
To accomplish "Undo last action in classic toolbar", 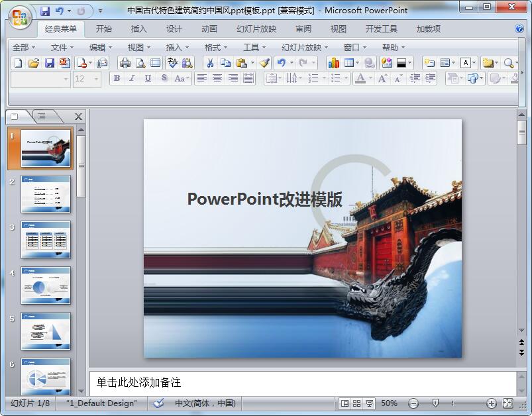I will pyautogui.click(x=281, y=63).
